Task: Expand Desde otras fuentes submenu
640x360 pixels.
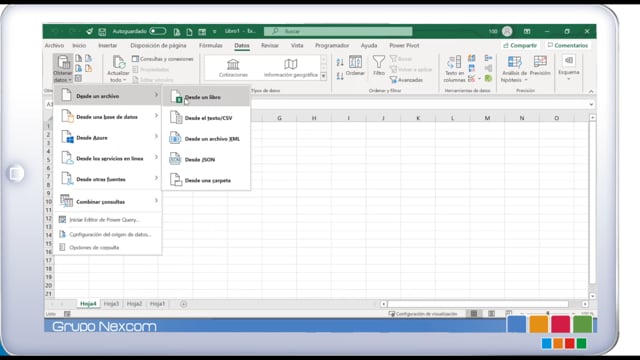Action: (x=108, y=179)
